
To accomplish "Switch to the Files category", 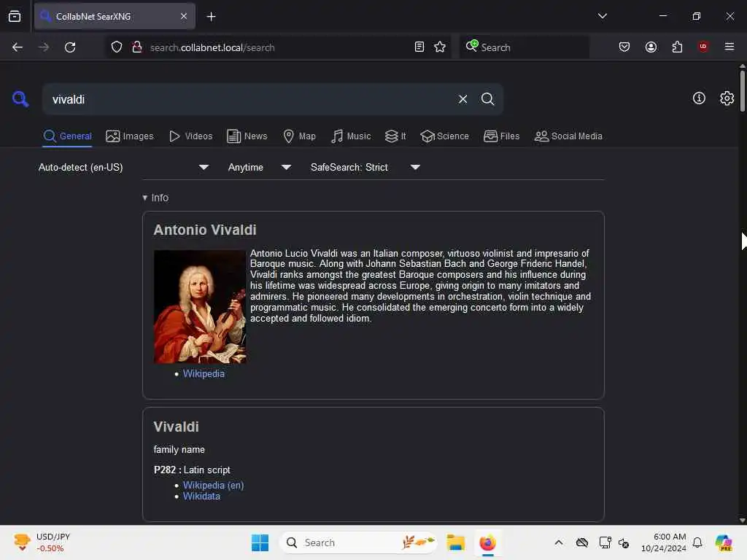I will tap(501, 136).
